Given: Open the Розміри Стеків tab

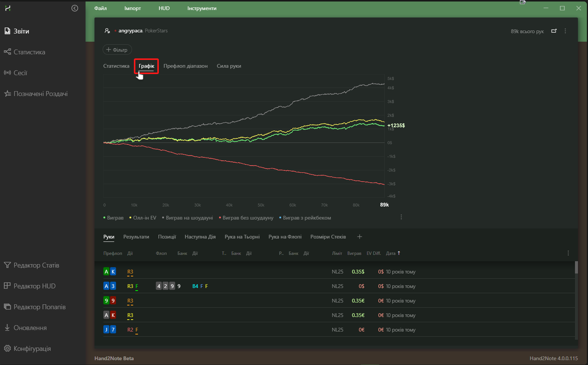Looking at the screenshot, I should [x=328, y=237].
